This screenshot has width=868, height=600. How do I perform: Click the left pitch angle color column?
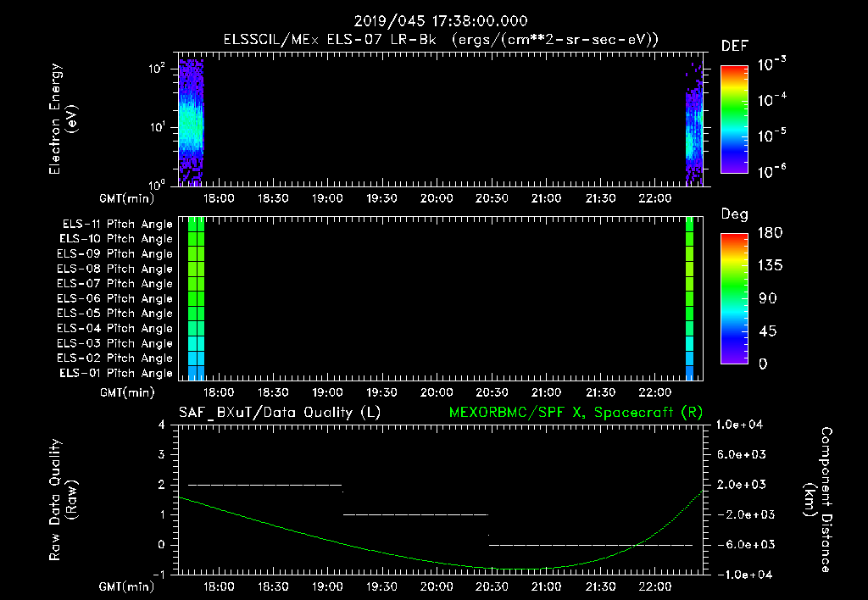coord(196,299)
